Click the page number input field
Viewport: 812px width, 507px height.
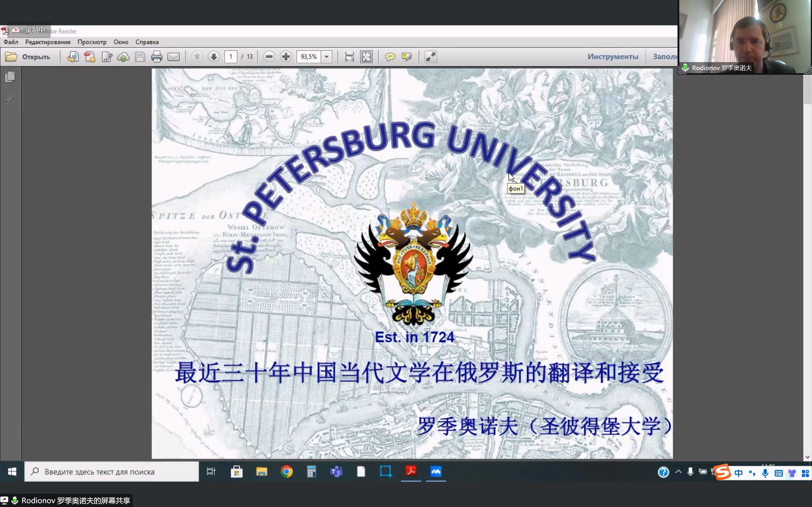click(x=231, y=57)
